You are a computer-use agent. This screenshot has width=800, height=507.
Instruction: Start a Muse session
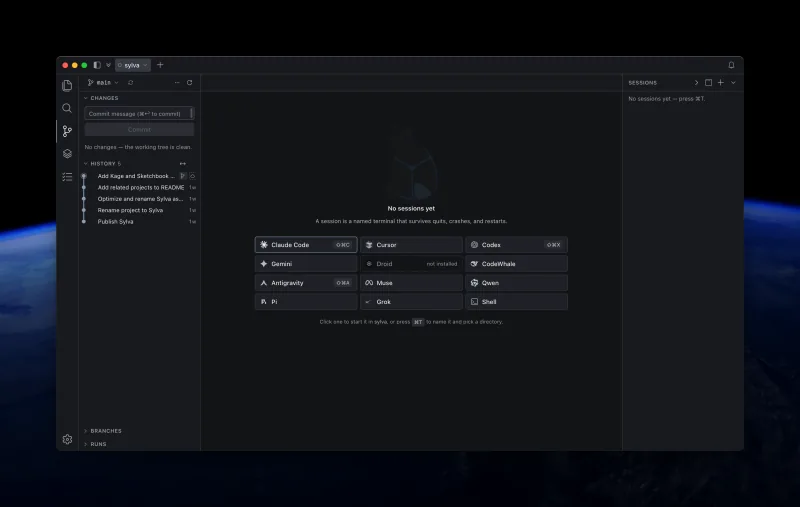[x=411, y=283]
